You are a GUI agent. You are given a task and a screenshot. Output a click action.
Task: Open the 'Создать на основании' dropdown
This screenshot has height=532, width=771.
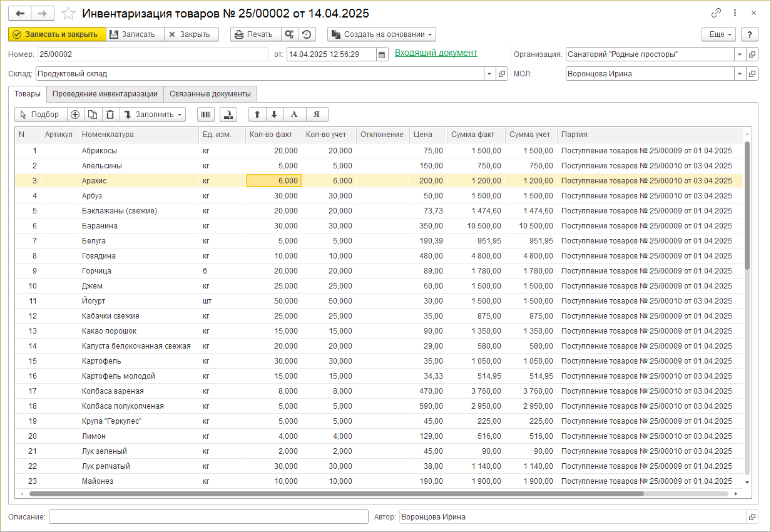(x=382, y=34)
